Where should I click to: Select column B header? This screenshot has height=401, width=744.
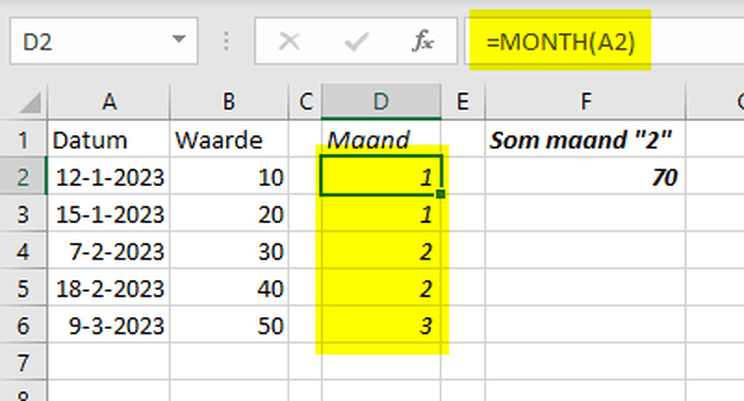pyautogui.click(x=229, y=101)
